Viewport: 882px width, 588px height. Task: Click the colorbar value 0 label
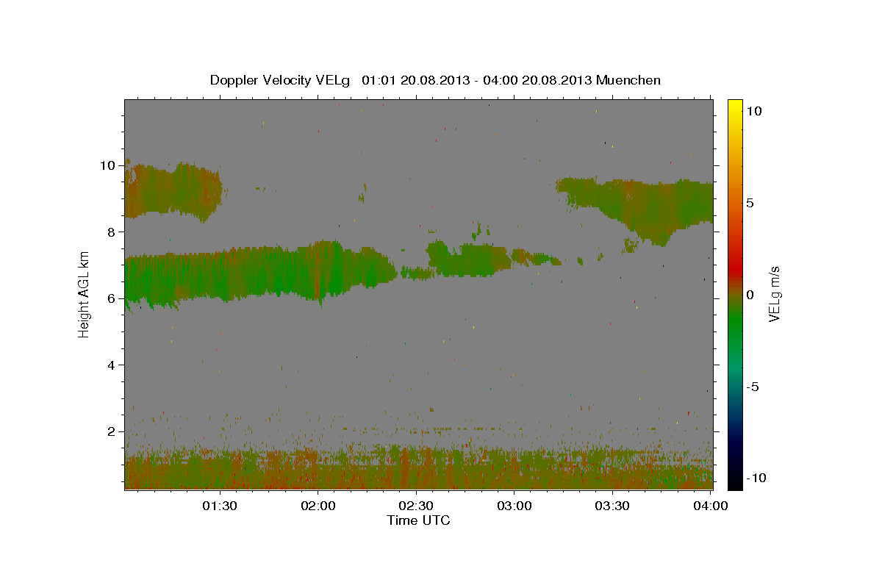coord(749,295)
